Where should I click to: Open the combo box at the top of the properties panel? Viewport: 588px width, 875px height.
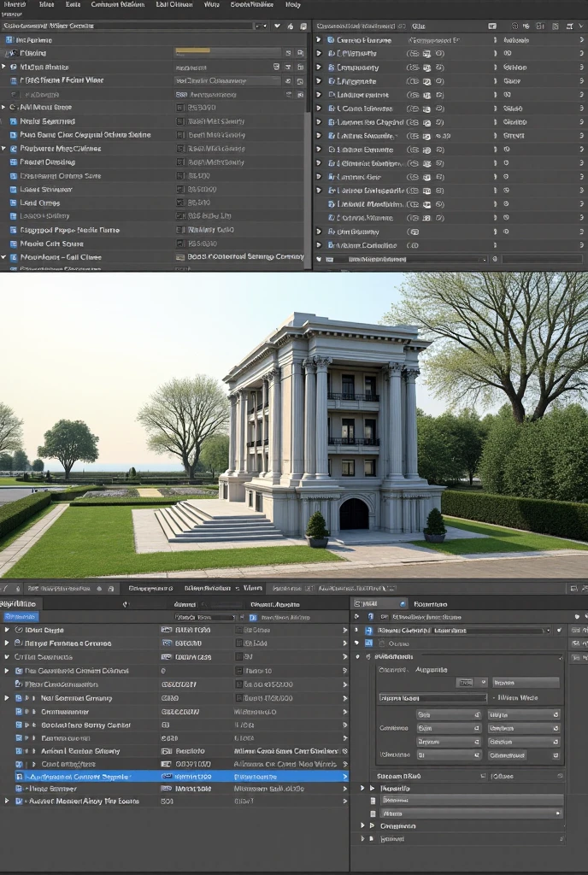[462, 631]
